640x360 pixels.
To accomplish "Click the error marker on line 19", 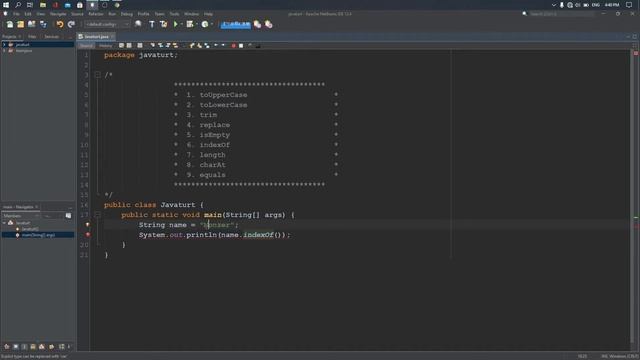I will click(x=88, y=235).
